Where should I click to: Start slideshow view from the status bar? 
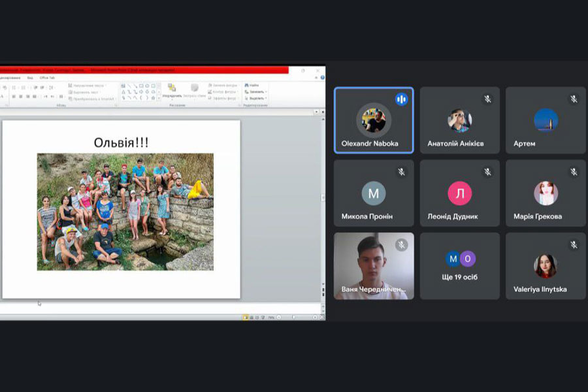click(261, 318)
